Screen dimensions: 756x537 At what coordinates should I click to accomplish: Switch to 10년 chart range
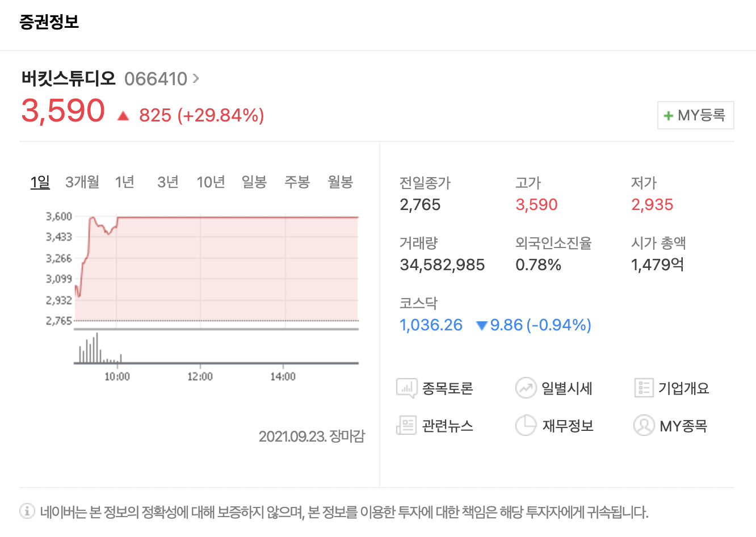point(211,182)
